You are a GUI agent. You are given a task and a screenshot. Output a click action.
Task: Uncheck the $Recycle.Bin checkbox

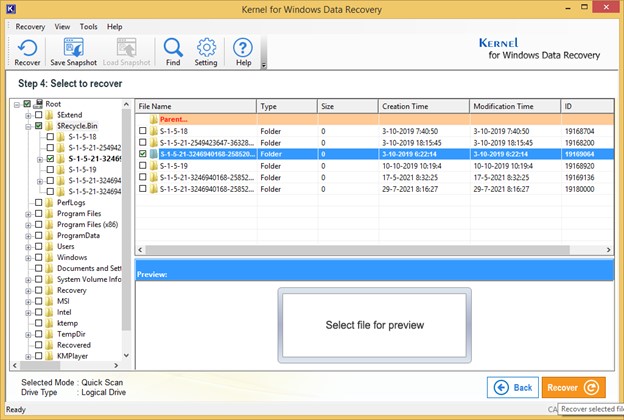[x=39, y=126]
